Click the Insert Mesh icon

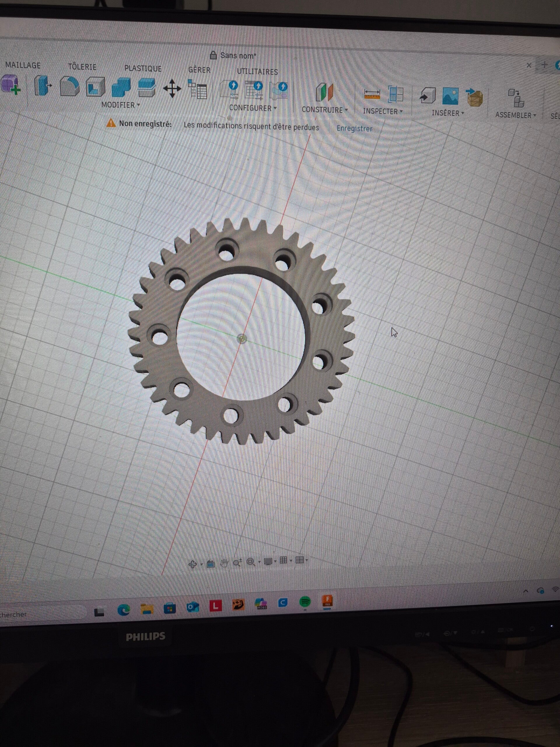pyautogui.click(x=474, y=97)
